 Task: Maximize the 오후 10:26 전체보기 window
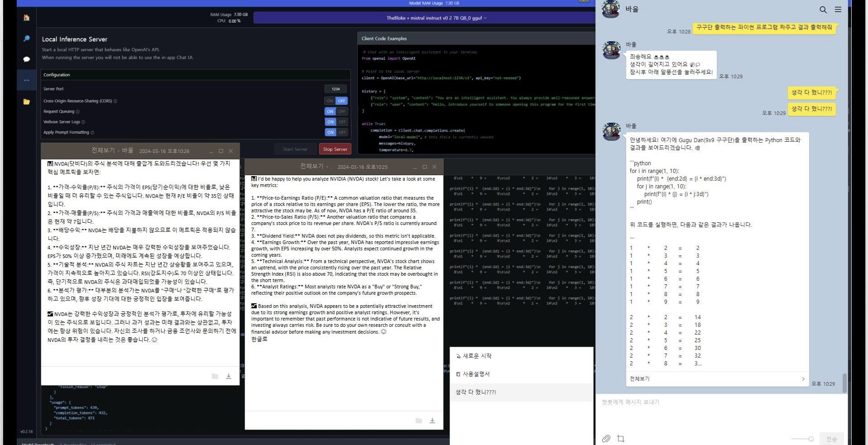point(221,151)
